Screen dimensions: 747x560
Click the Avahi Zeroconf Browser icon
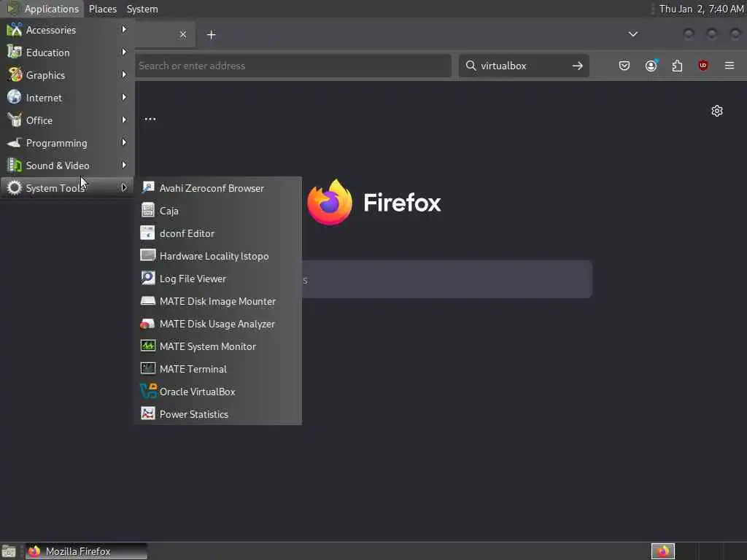point(147,187)
